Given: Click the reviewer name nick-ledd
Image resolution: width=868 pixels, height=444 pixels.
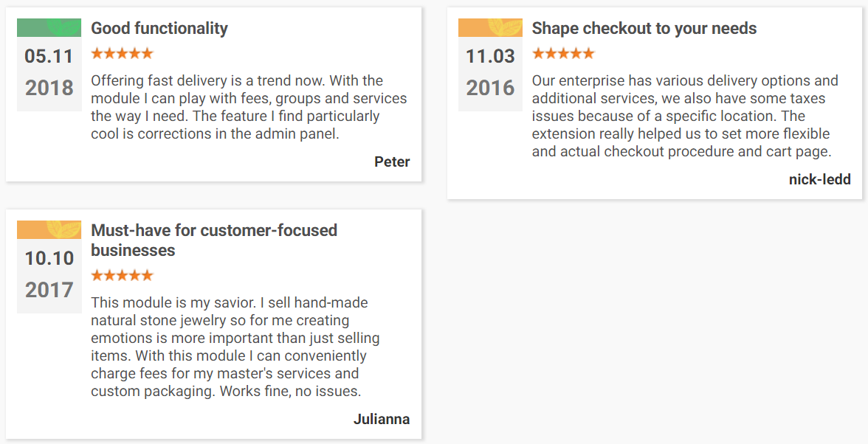Looking at the screenshot, I should (x=820, y=180).
